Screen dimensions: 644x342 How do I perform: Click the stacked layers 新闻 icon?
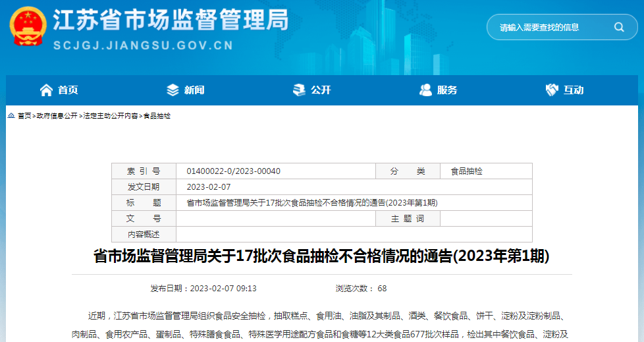pos(173,90)
